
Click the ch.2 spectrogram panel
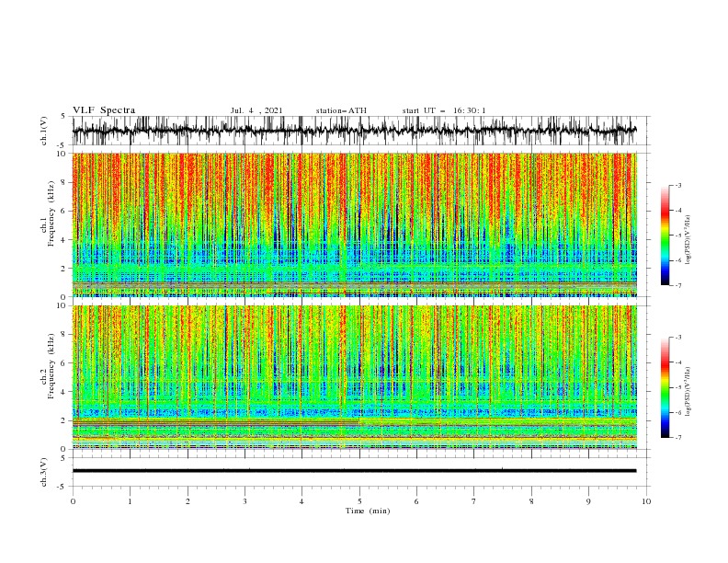355,377
